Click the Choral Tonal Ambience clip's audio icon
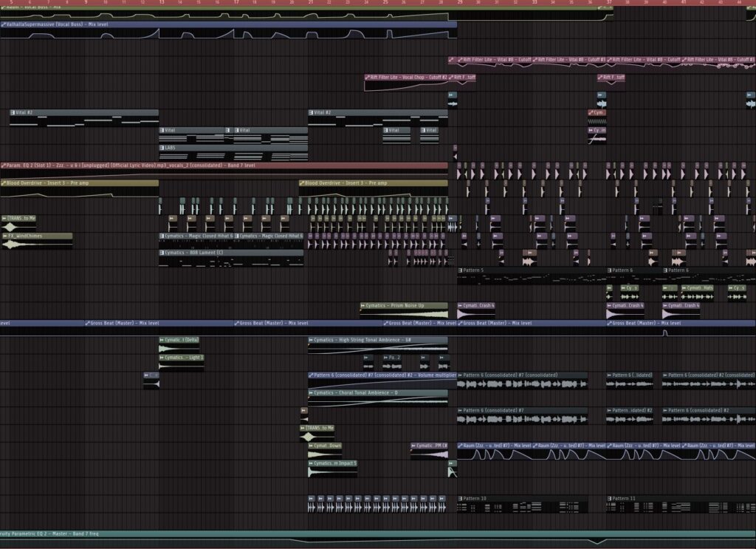Viewport: 756px width, 549px height. coord(311,393)
